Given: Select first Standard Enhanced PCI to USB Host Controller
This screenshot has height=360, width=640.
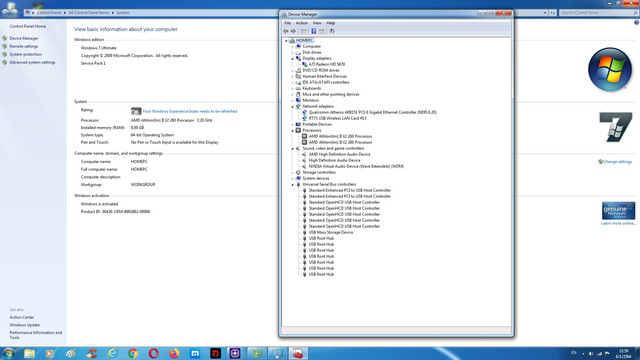Looking at the screenshot, I should (349, 190).
